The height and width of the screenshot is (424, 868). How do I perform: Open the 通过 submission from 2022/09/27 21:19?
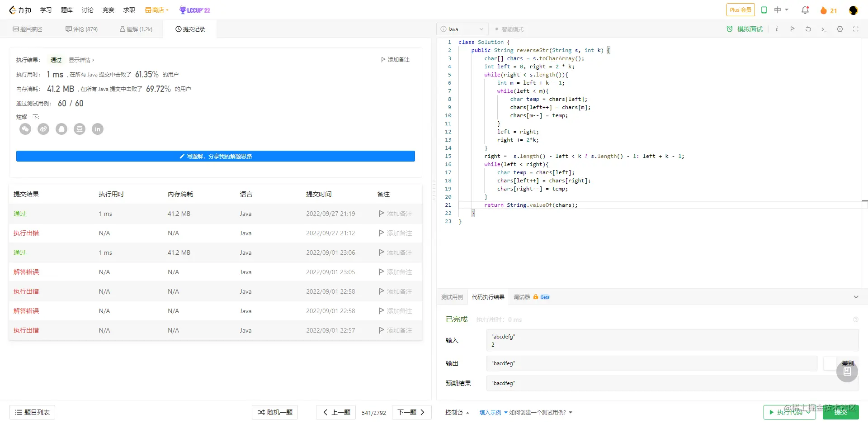(x=20, y=214)
